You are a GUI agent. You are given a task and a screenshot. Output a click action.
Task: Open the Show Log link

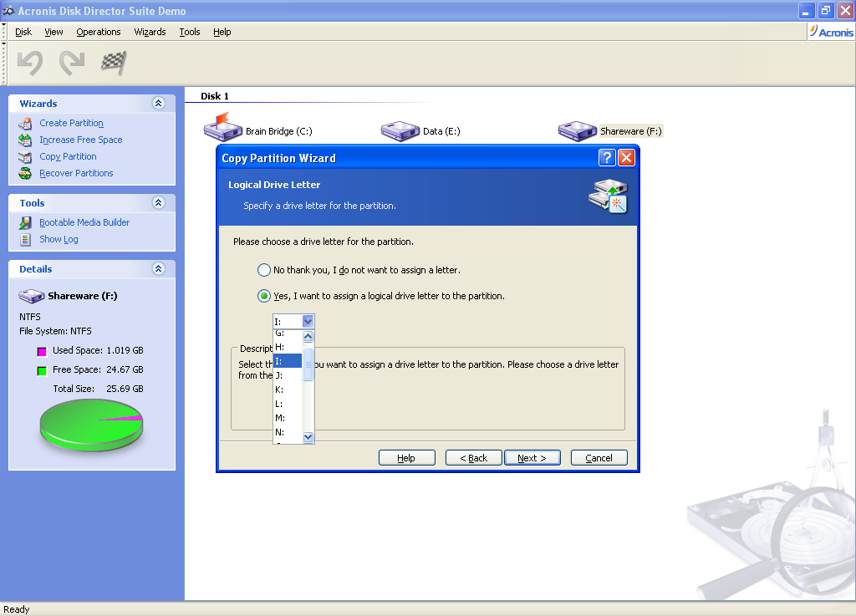(x=59, y=239)
